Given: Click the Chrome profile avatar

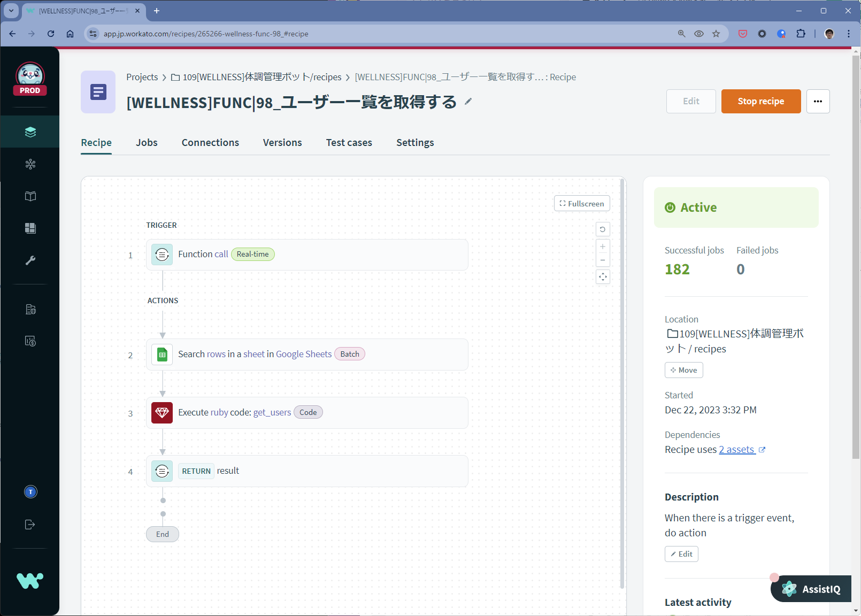Looking at the screenshot, I should (x=829, y=34).
